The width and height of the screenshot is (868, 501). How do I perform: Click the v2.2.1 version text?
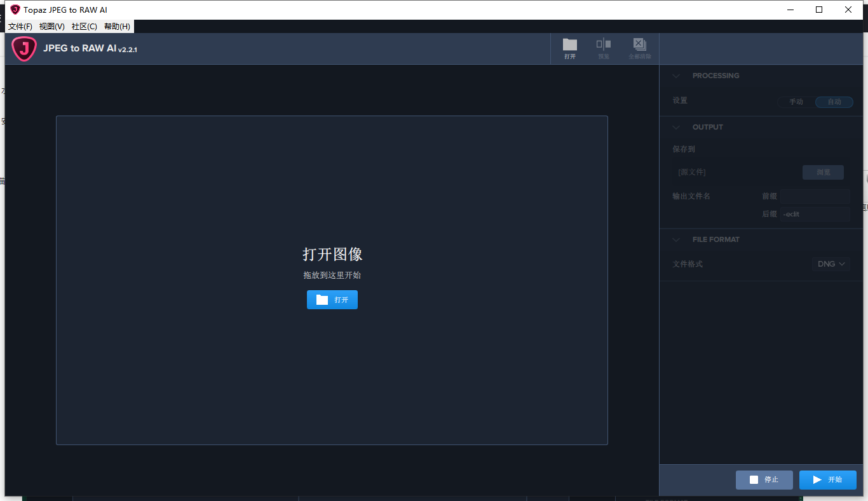tap(128, 50)
